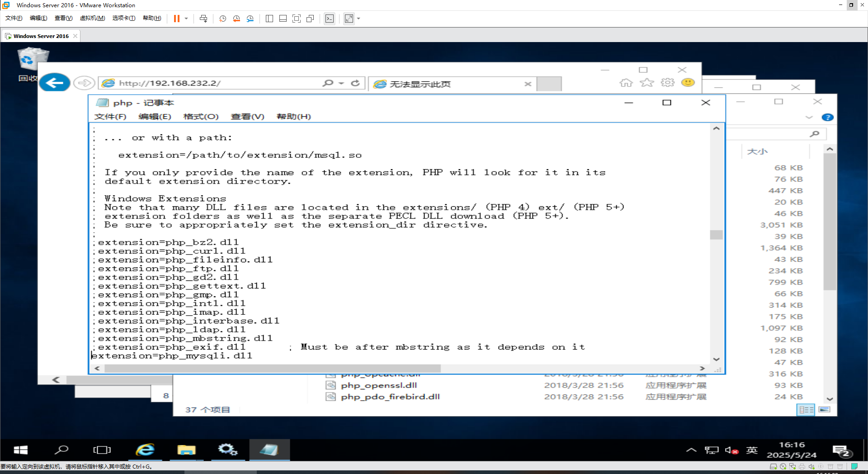The image size is (868, 474).
Task: Open VMware 查看(V) menu
Action: (63, 18)
